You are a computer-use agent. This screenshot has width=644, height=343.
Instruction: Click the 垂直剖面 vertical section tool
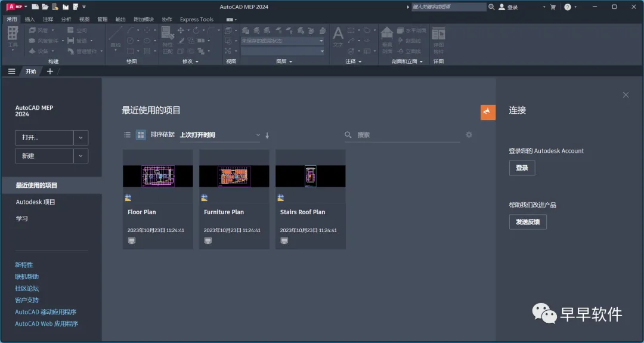(x=387, y=40)
